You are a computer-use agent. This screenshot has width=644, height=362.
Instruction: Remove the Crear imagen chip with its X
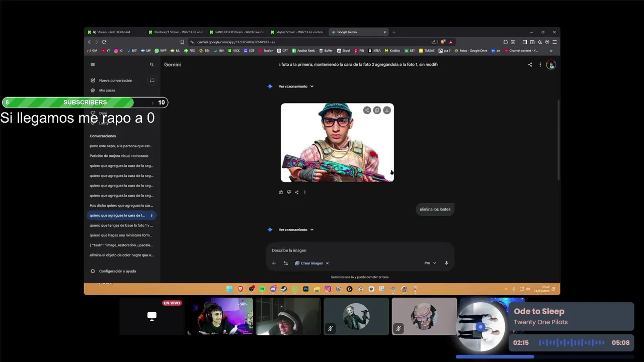327,263
